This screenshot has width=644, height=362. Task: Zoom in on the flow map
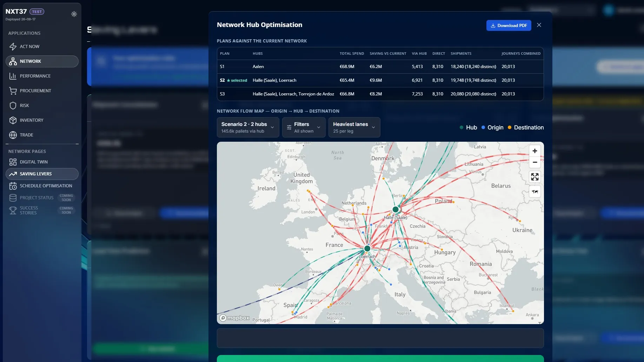[535, 151]
